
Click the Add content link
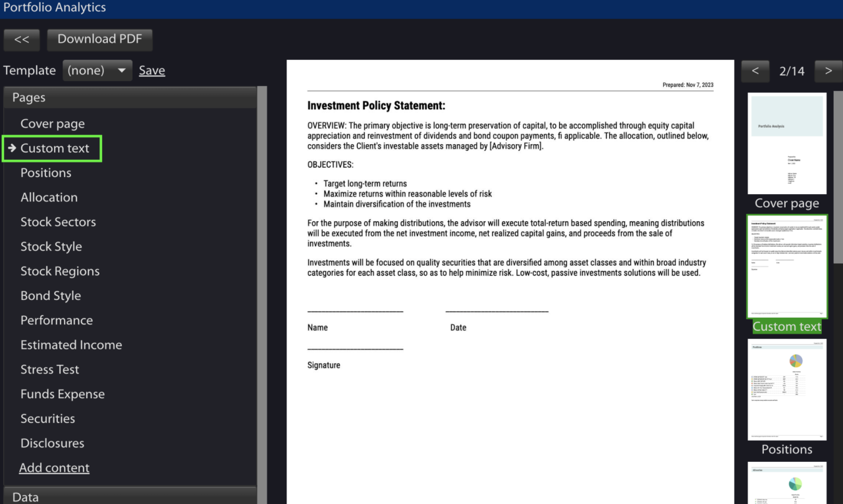click(54, 468)
